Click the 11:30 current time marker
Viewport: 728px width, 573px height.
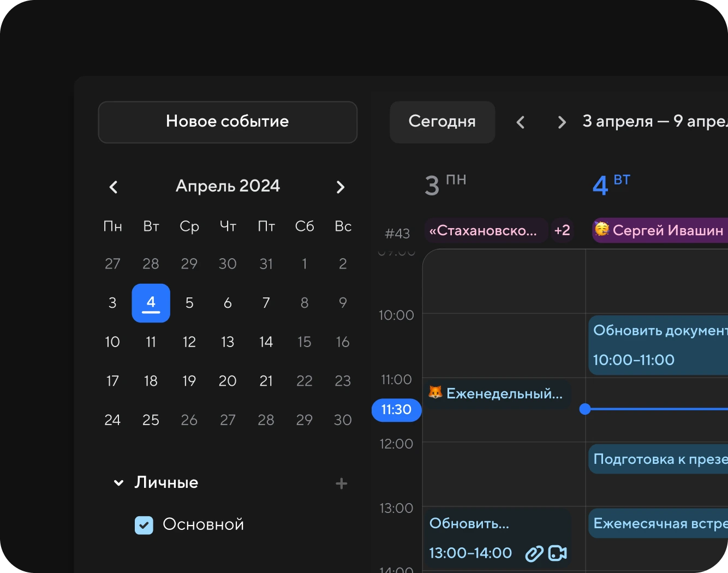tap(396, 410)
